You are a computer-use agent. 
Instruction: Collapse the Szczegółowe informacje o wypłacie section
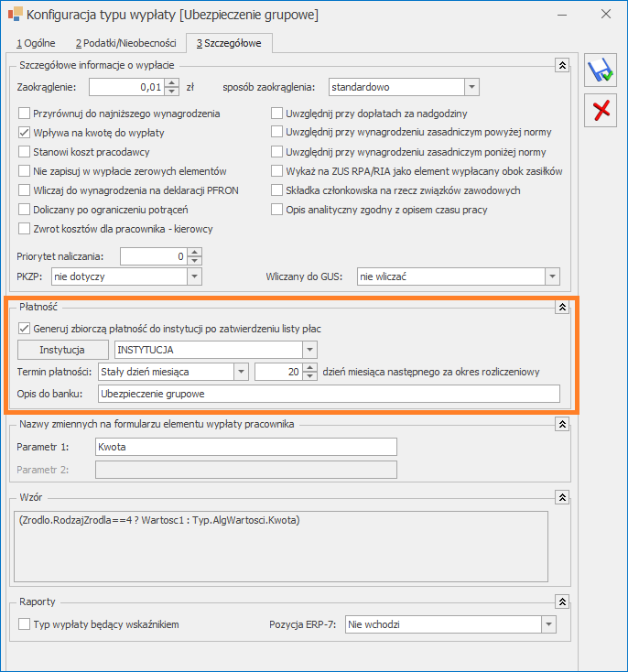562,65
